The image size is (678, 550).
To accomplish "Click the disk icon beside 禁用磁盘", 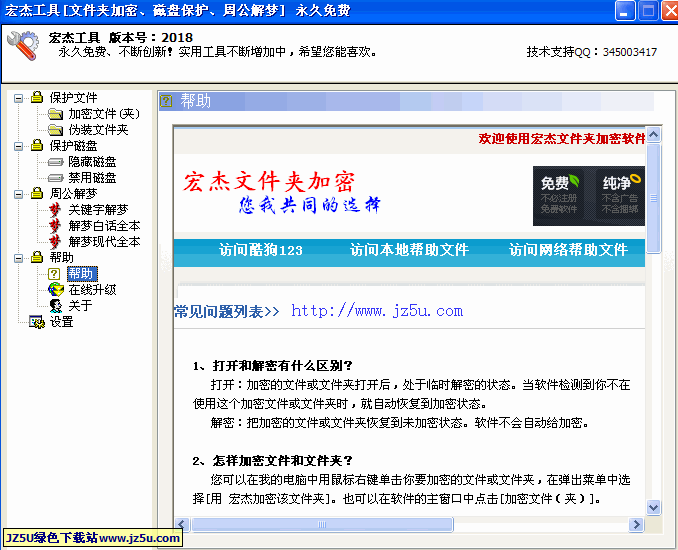I will (x=55, y=178).
